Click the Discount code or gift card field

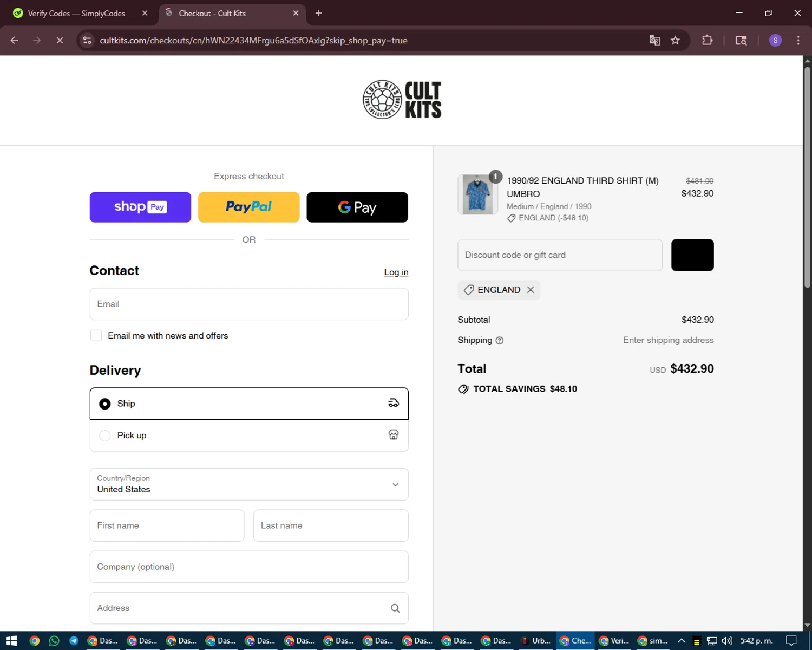560,255
